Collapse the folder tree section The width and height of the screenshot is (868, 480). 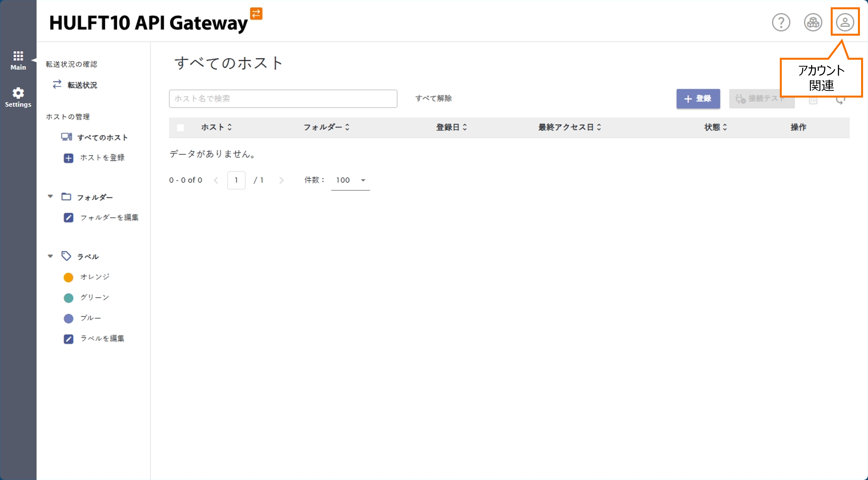(x=50, y=197)
